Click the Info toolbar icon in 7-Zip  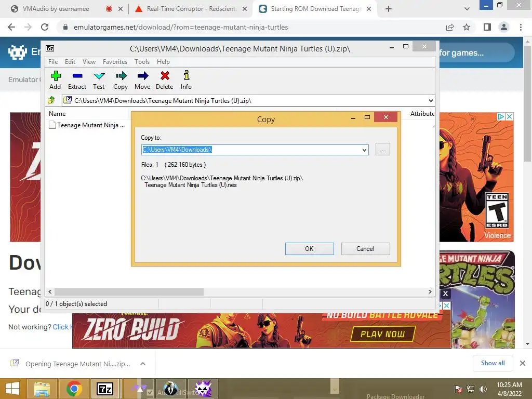[186, 80]
